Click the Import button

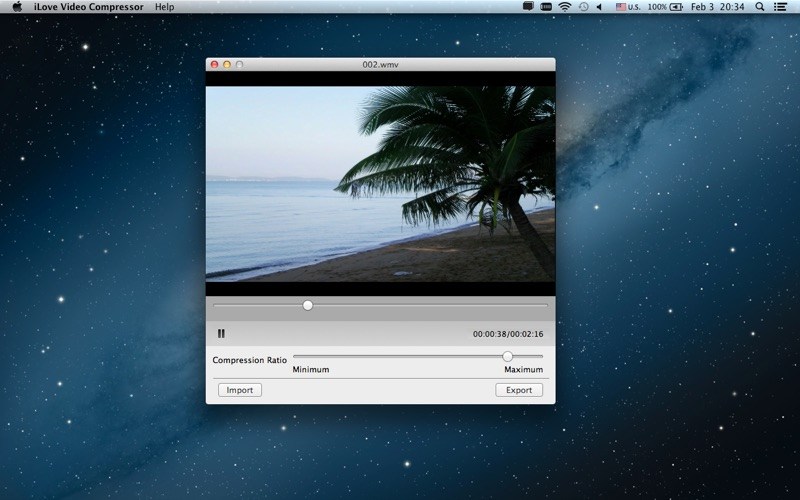tap(240, 390)
